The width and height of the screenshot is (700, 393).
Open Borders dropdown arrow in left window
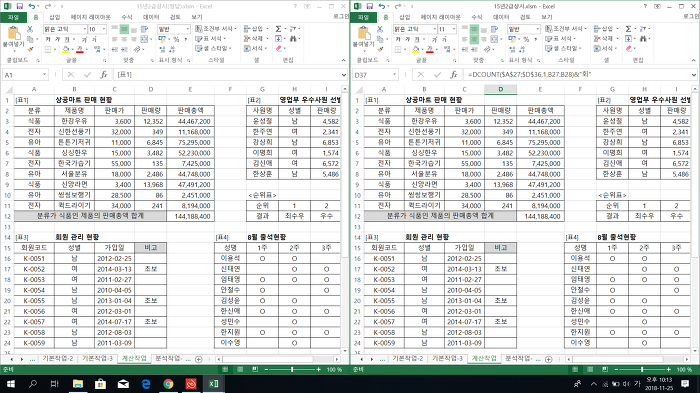tap(54, 50)
